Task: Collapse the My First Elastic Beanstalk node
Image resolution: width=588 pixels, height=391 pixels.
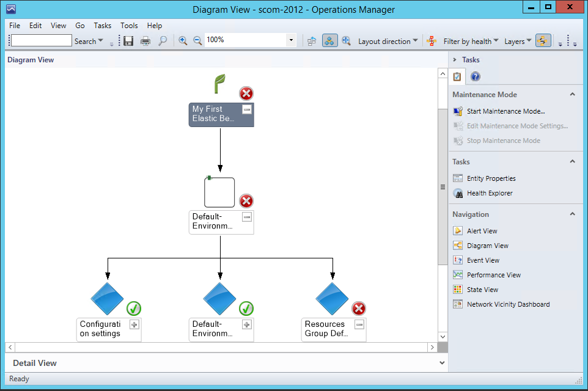Action: click(246, 109)
